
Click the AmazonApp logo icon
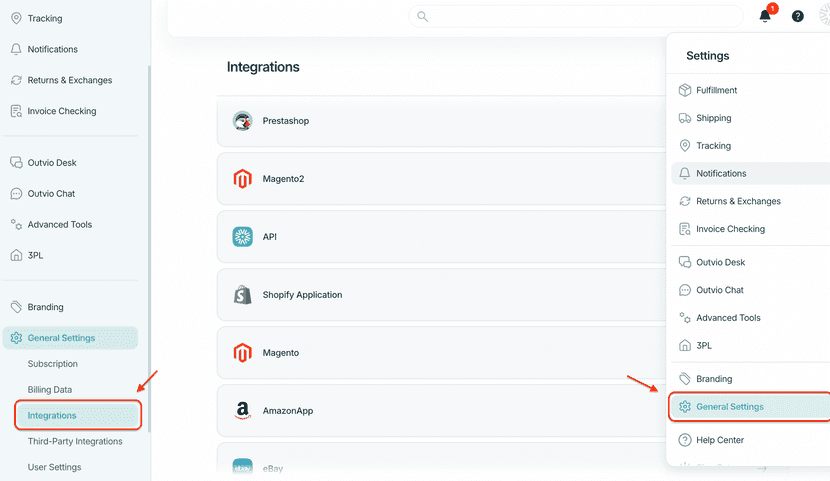coord(242,411)
